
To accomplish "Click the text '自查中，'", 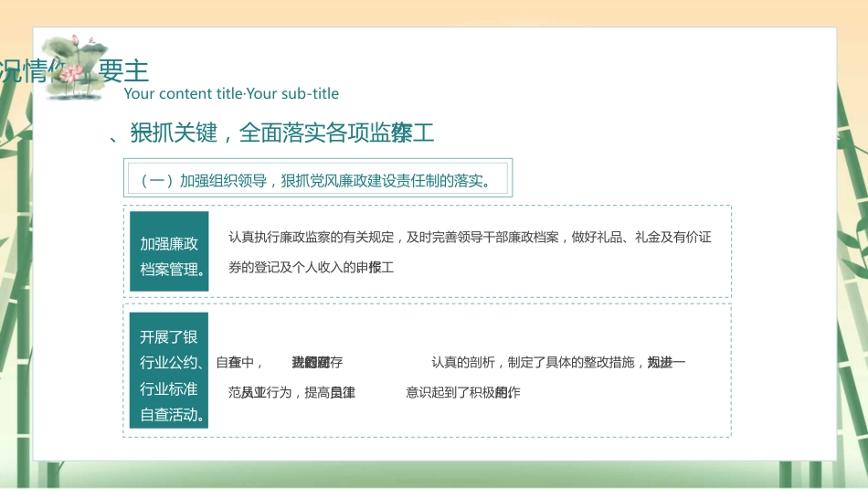I will point(239,362).
